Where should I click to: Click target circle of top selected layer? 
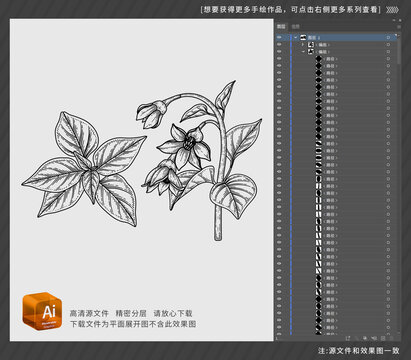click(388, 38)
